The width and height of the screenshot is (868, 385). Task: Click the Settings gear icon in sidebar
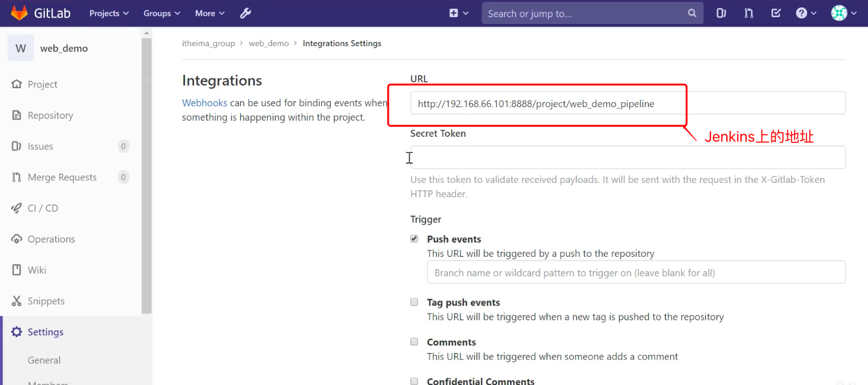[x=17, y=332]
